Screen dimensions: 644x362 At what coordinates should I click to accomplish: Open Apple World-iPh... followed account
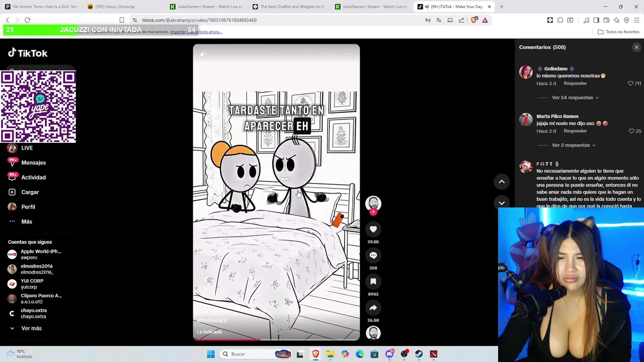click(x=35, y=254)
